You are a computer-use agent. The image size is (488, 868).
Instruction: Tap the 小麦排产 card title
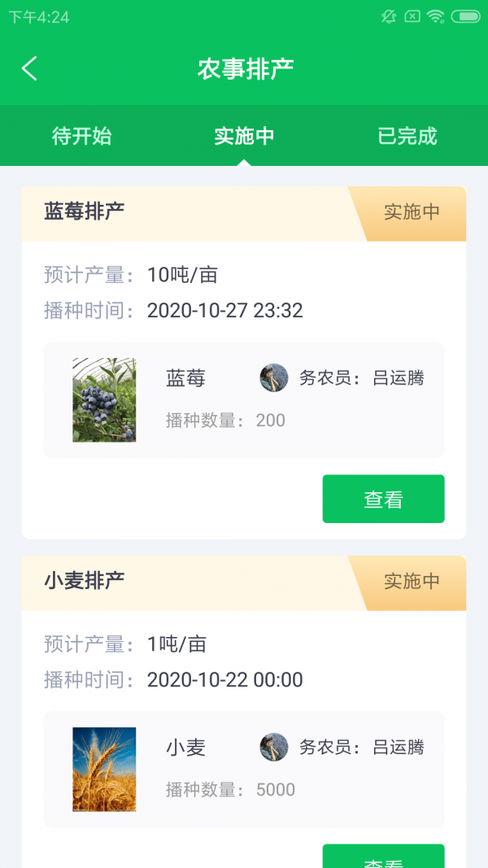pos(85,582)
